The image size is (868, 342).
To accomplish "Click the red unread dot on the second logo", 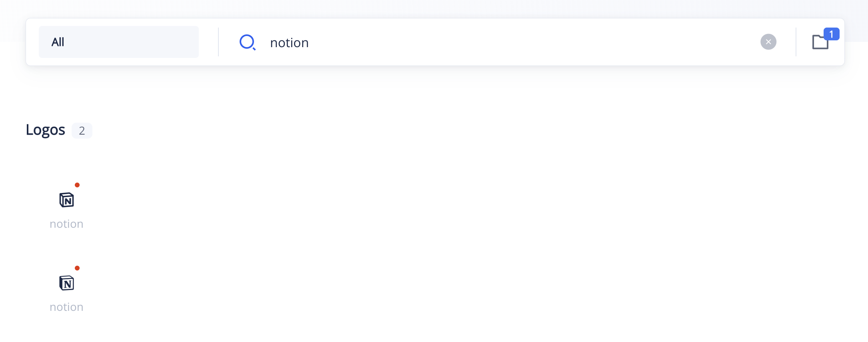I will [x=77, y=268].
